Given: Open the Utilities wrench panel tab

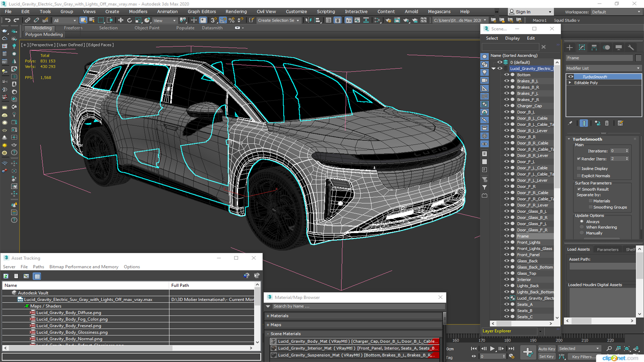Looking at the screenshot, I should [631, 48].
